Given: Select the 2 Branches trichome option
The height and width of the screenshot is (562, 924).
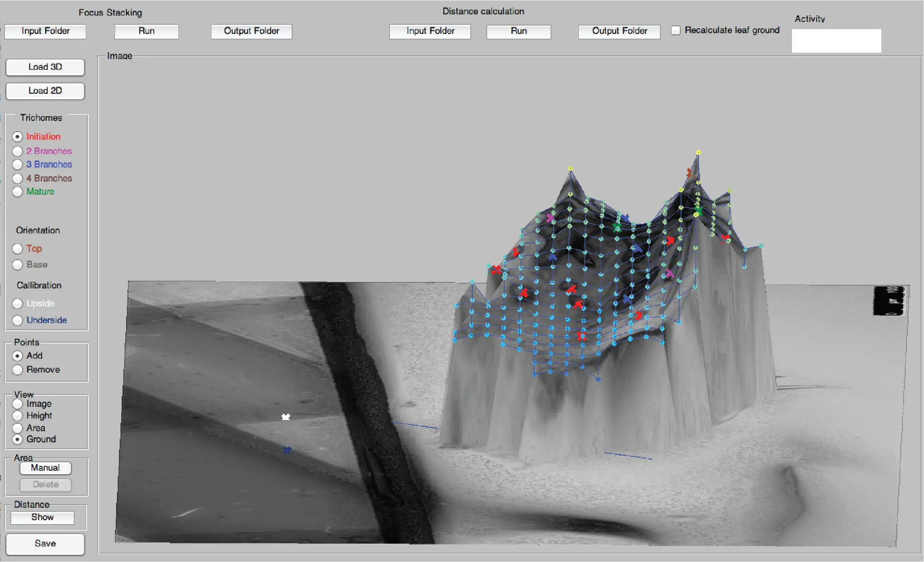Looking at the screenshot, I should click(17, 151).
